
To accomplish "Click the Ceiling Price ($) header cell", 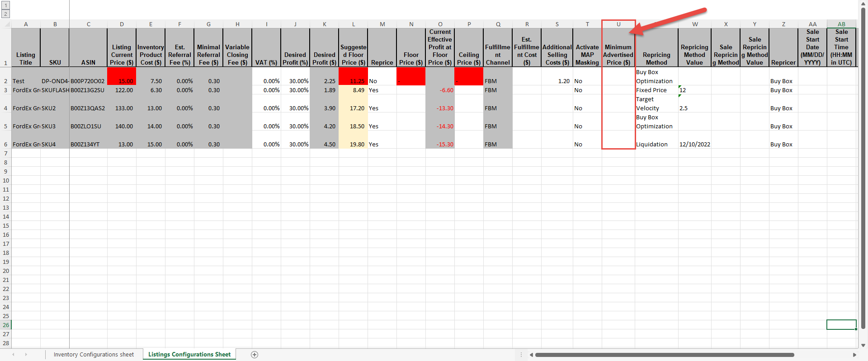I will (469, 47).
